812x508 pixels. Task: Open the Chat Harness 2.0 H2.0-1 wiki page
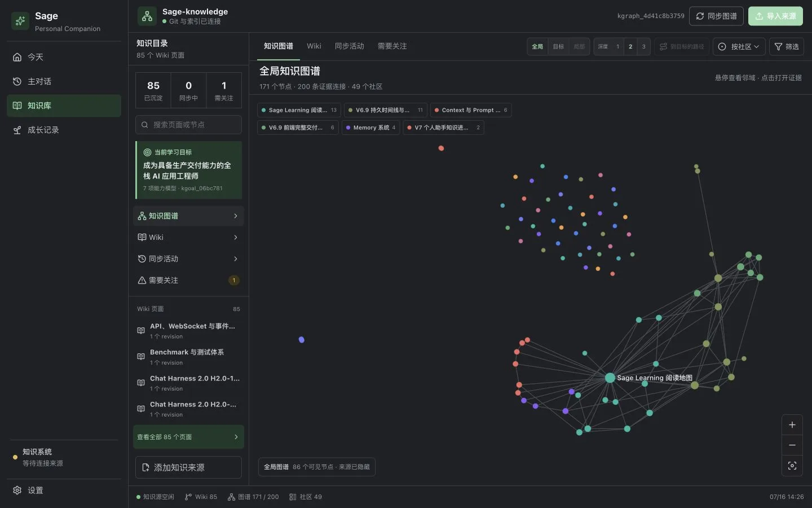pos(188,383)
